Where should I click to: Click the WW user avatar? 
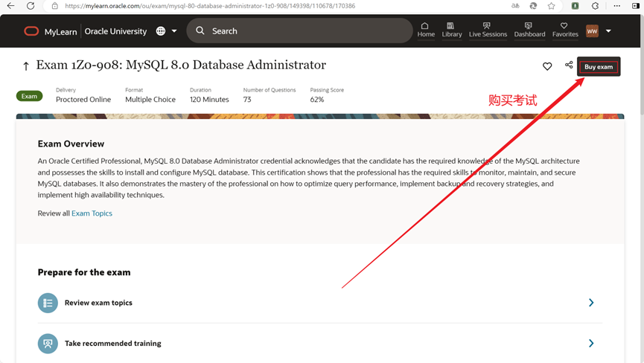[592, 31]
